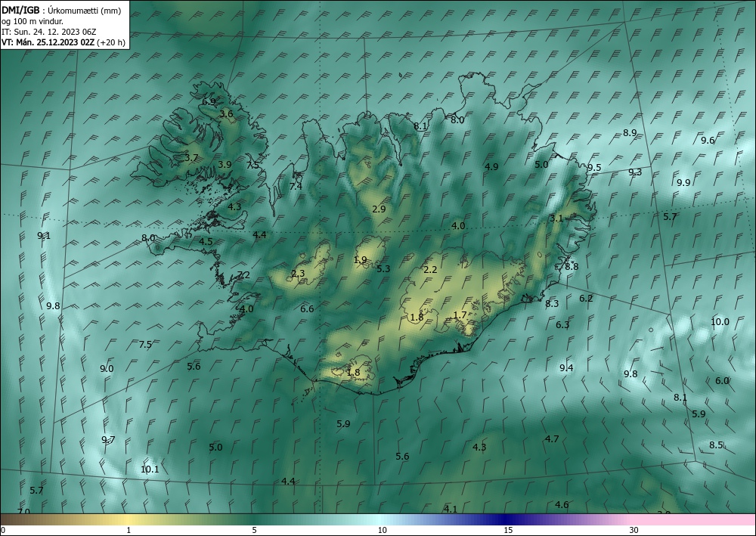Click the map value "4.5"
The height and width of the screenshot is (536, 756).
(x=206, y=241)
